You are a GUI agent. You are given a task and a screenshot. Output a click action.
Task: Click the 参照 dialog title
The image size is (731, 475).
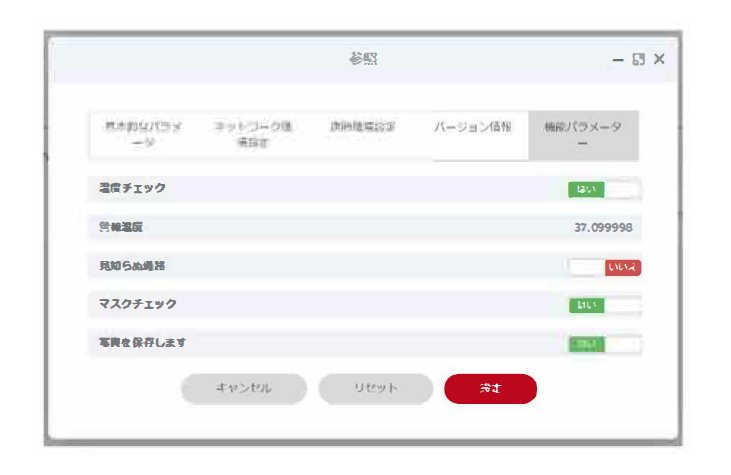coord(363,60)
